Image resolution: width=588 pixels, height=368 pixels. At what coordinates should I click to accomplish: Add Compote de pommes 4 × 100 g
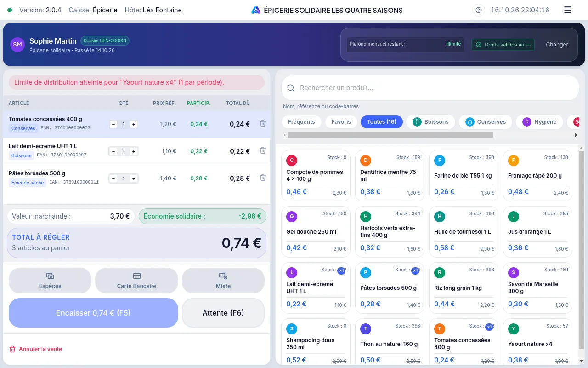tap(316, 176)
